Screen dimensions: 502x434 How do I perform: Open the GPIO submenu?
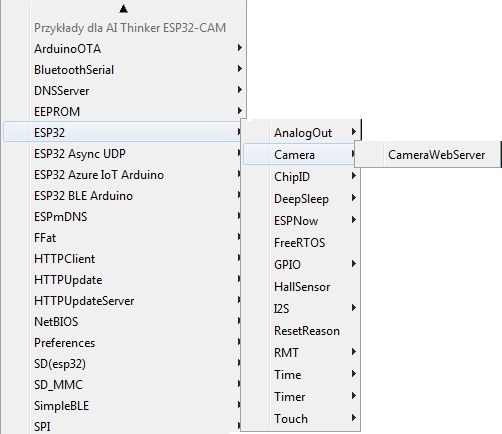[x=301, y=265]
